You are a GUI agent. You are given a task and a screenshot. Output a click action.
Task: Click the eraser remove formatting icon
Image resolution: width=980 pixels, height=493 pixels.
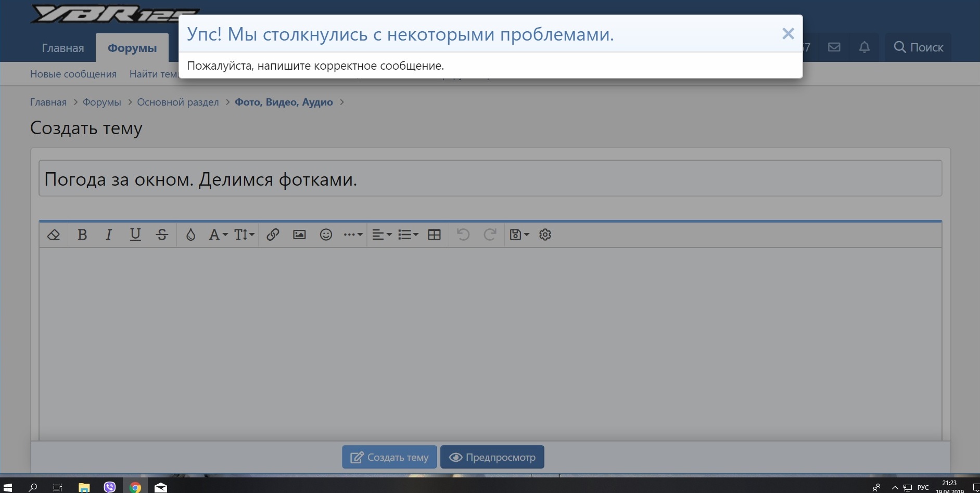coord(54,235)
